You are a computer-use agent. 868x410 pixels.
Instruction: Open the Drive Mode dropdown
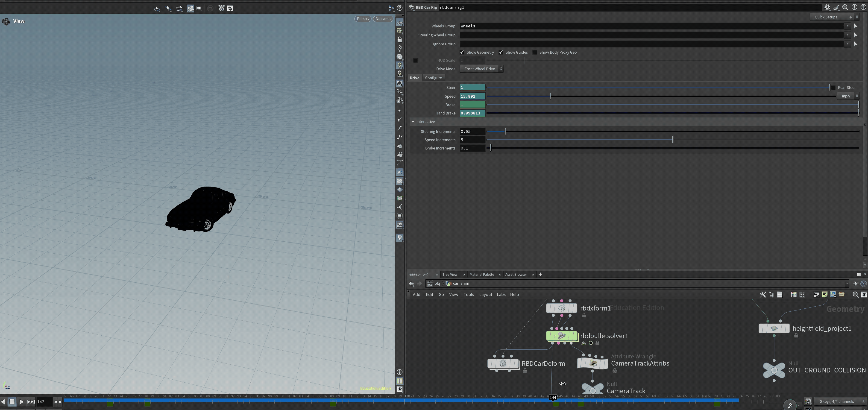tap(481, 69)
